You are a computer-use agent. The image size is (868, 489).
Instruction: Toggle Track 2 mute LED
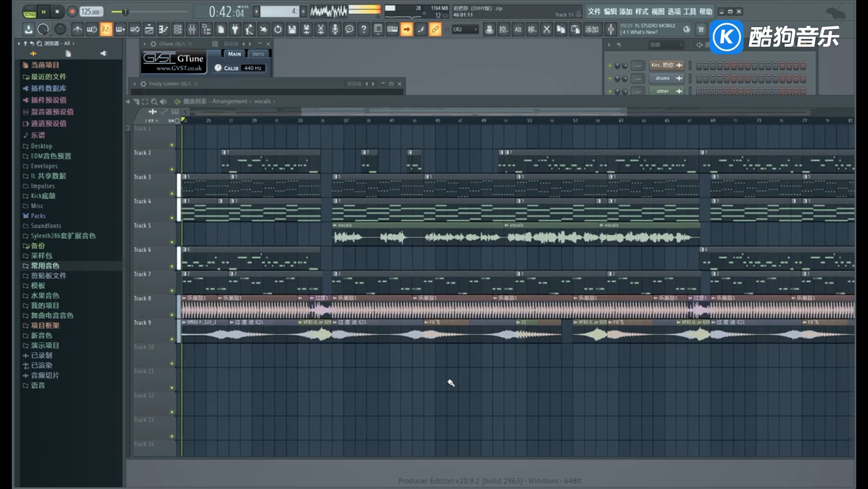click(172, 169)
